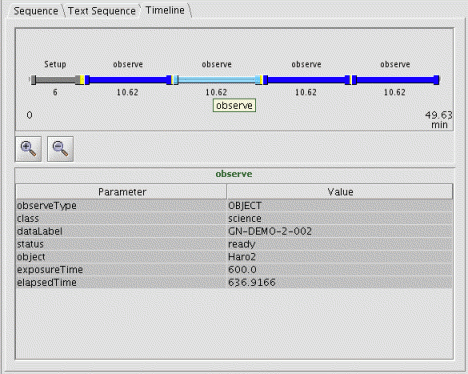
Task: Click the boxed observe tooltip label
Action: tap(234, 105)
